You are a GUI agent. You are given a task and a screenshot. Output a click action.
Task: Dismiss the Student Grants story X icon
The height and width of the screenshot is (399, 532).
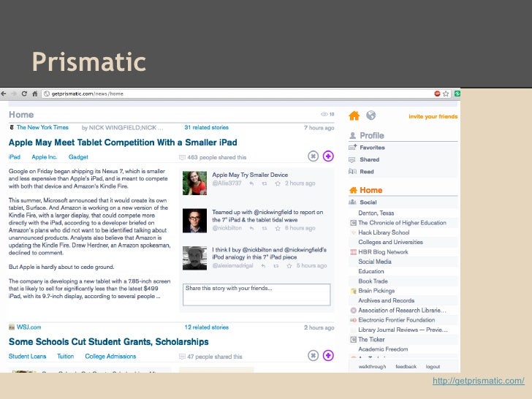(x=313, y=356)
